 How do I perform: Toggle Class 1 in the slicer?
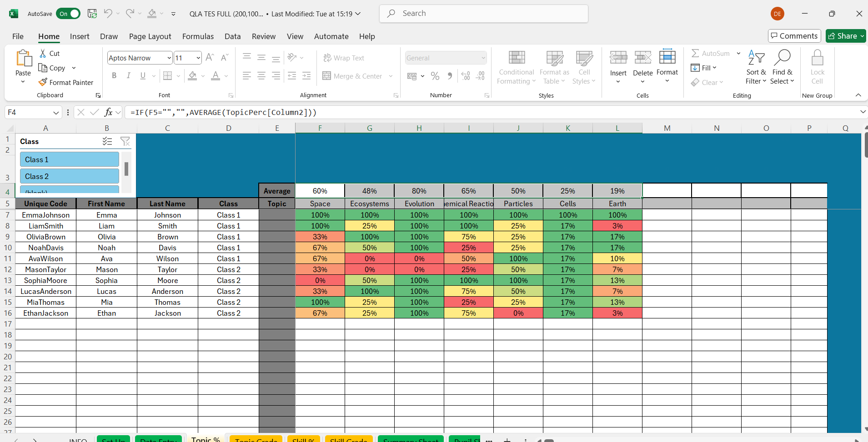[x=69, y=159]
